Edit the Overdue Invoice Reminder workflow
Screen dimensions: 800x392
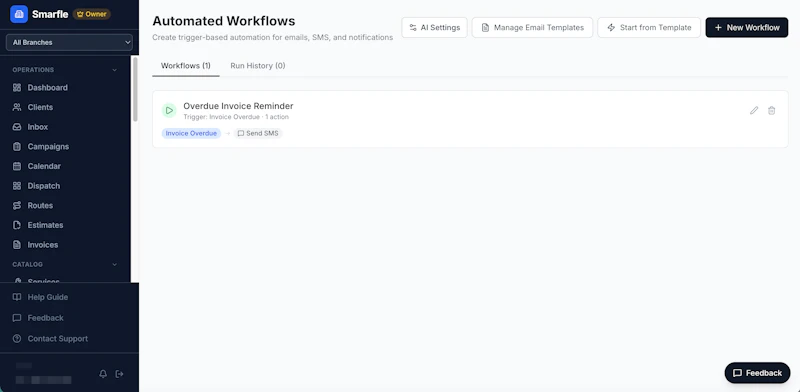754,111
